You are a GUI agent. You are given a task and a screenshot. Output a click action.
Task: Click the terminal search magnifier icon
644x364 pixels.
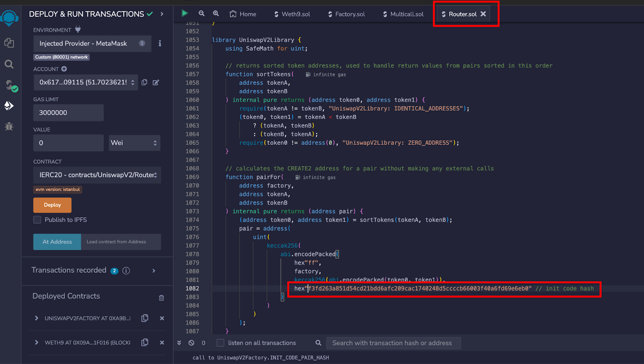click(318, 343)
